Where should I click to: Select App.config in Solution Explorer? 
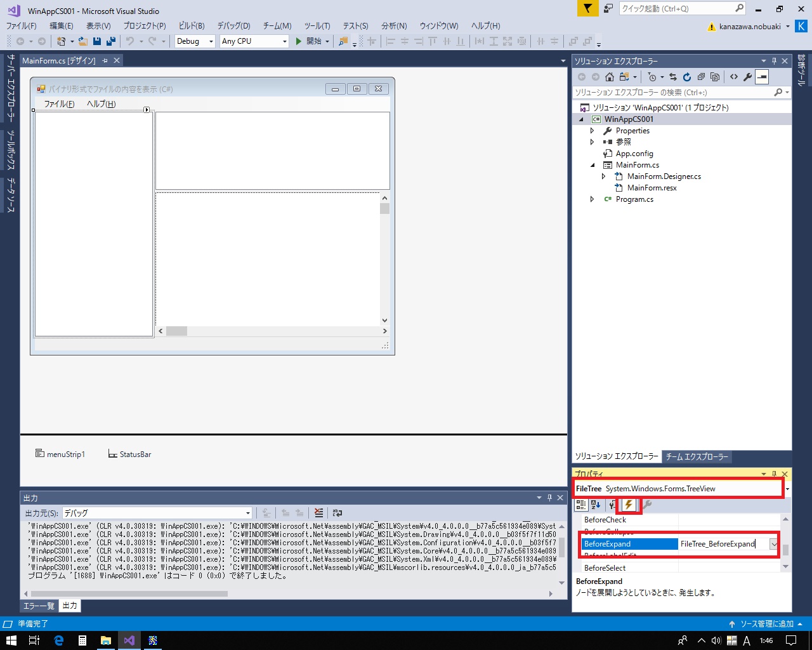click(634, 154)
